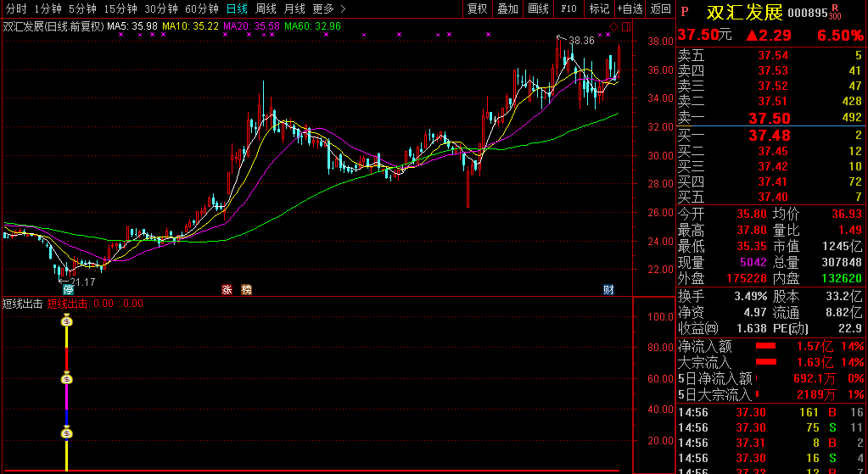Click the red up-triangle before 2.29
Image resolution: width=868 pixels, height=474 pixels.
pos(752,36)
